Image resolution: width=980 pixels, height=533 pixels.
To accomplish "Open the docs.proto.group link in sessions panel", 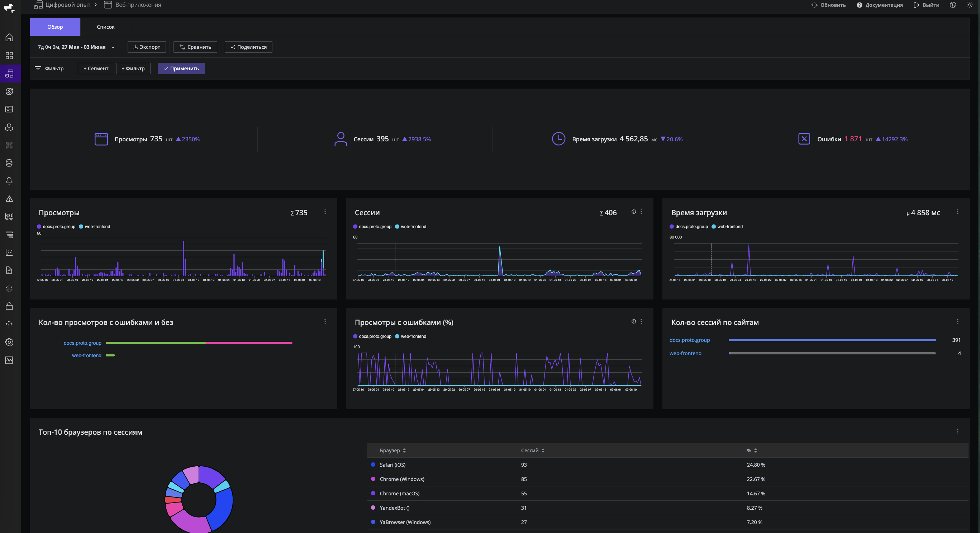I will tap(689, 340).
